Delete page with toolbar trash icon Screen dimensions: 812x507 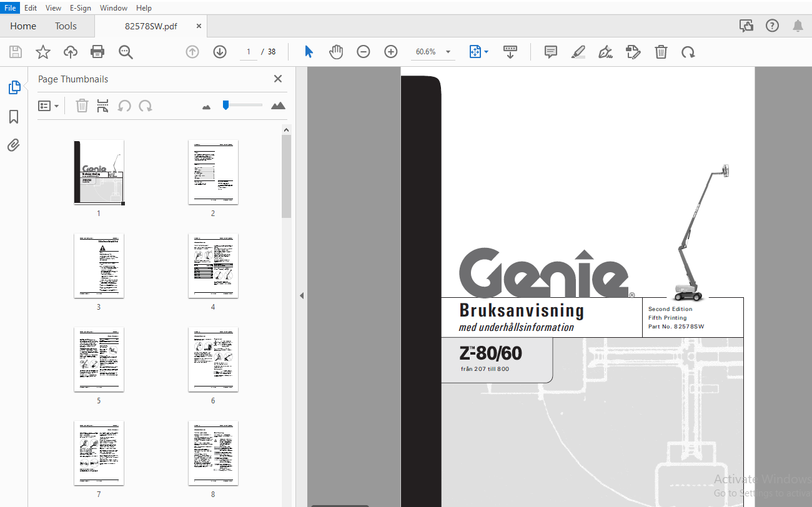coord(661,52)
